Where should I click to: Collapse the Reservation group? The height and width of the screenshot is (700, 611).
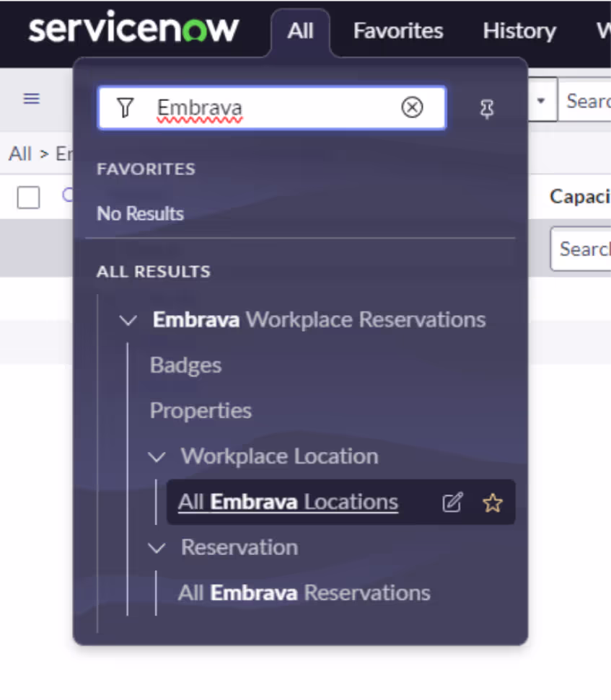click(157, 548)
